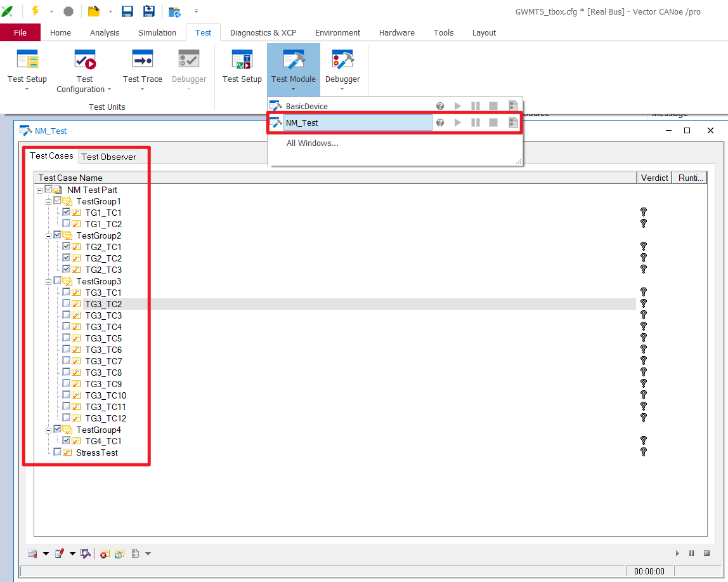This screenshot has width=728, height=582.
Task: Click the stop button at window bottom right
Action: click(x=706, y=553)
